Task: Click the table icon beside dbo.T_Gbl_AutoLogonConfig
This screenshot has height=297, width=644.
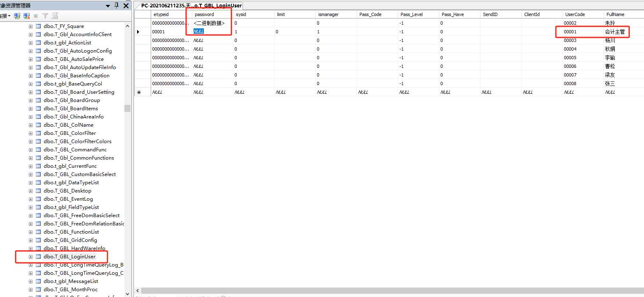Action: [38, 51]
